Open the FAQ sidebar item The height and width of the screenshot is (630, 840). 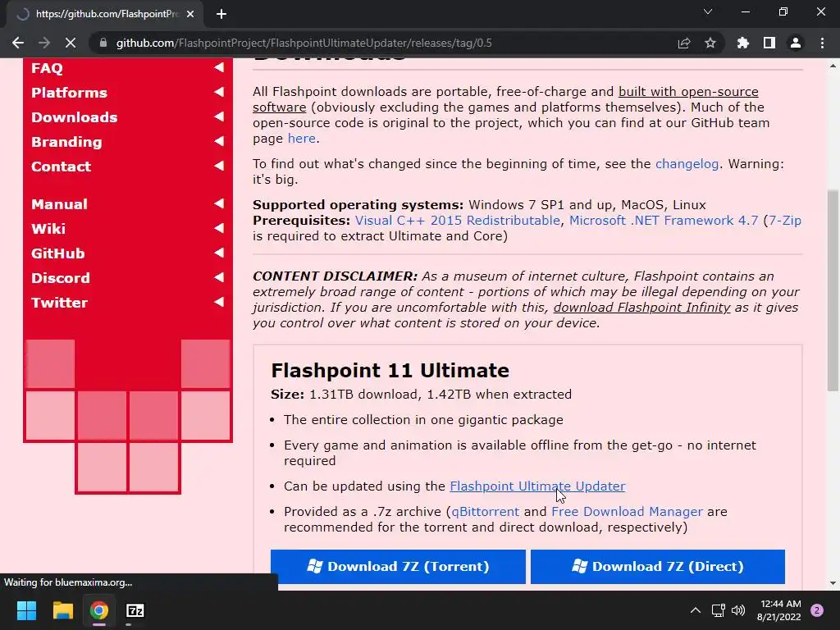tap(47, 68)
